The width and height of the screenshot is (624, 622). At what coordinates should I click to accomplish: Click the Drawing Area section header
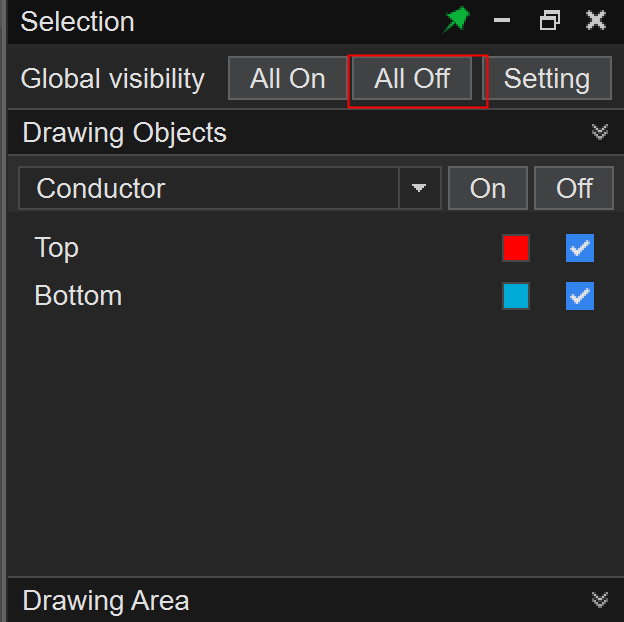pos(106,600)
